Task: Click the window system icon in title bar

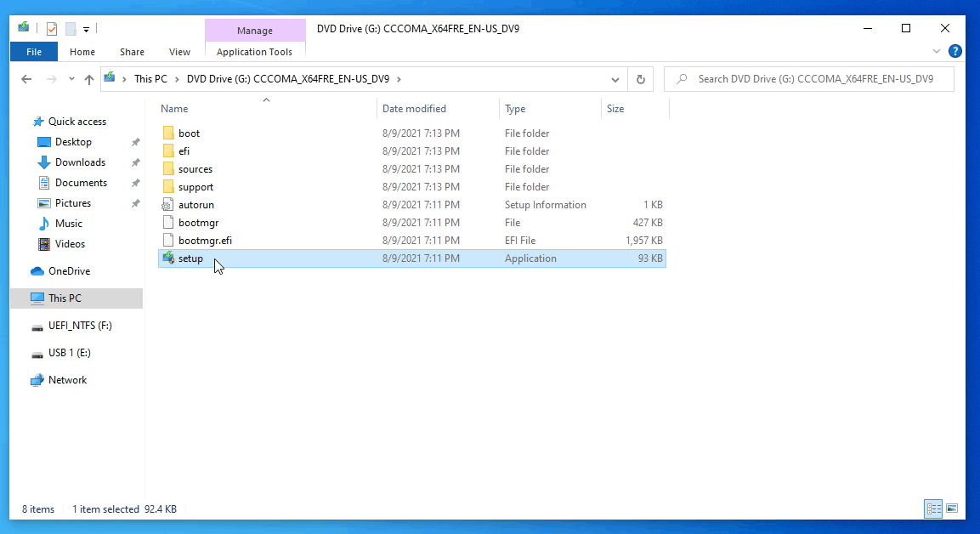Action: 24,27
